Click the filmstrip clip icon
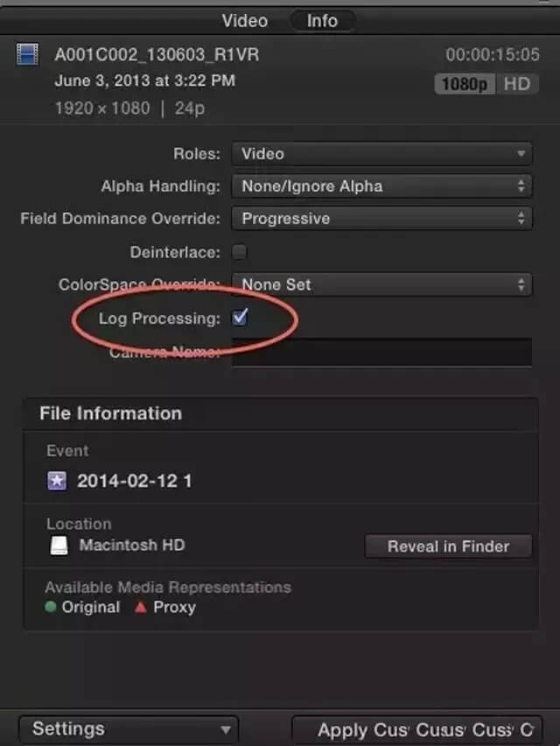 click(27, 56)
